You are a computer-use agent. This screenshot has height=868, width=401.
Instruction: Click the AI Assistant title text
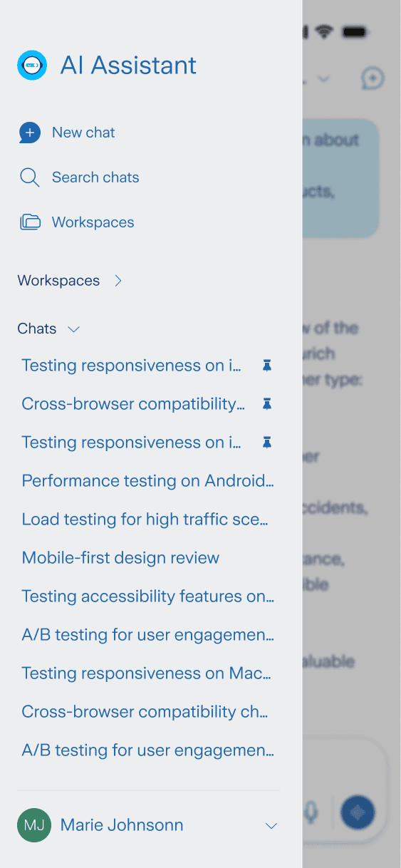129,66
